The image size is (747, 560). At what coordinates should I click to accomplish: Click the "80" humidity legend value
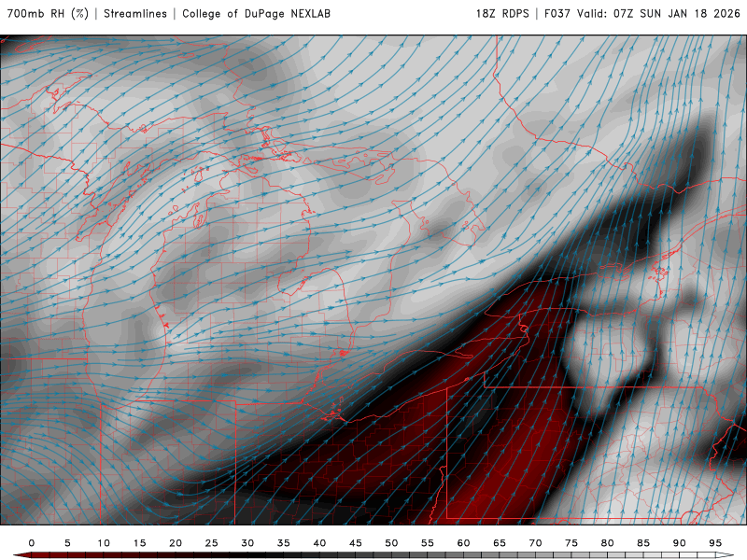point(607,543)
